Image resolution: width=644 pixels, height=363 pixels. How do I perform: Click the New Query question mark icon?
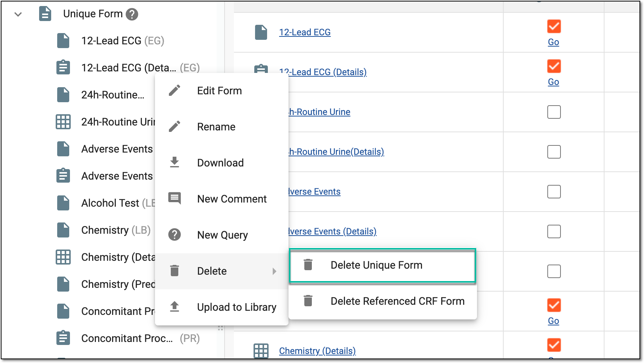(x=175, y=234)
